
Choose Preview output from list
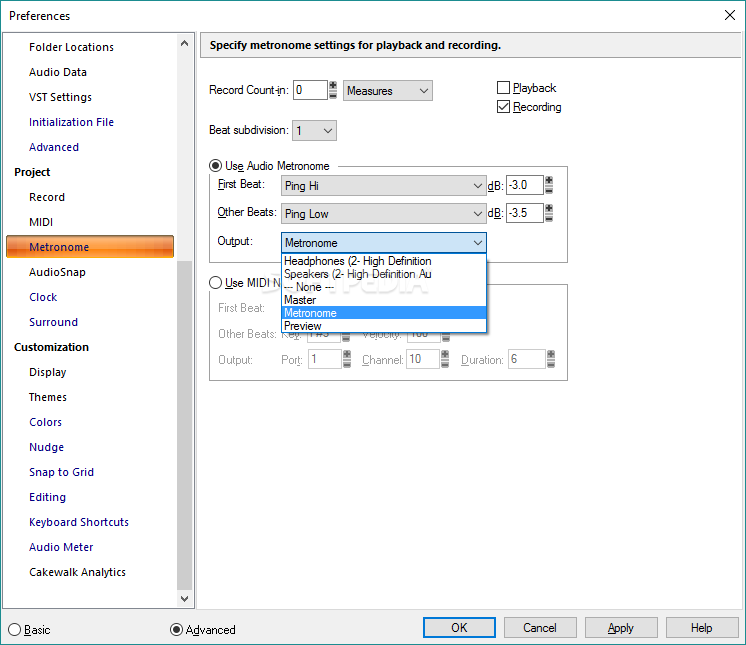coord(384,326)
